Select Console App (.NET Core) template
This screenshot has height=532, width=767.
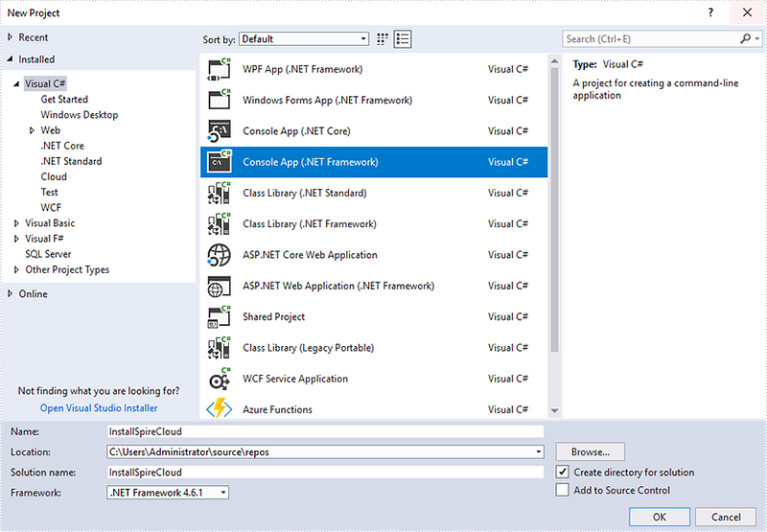pos(374,131)
